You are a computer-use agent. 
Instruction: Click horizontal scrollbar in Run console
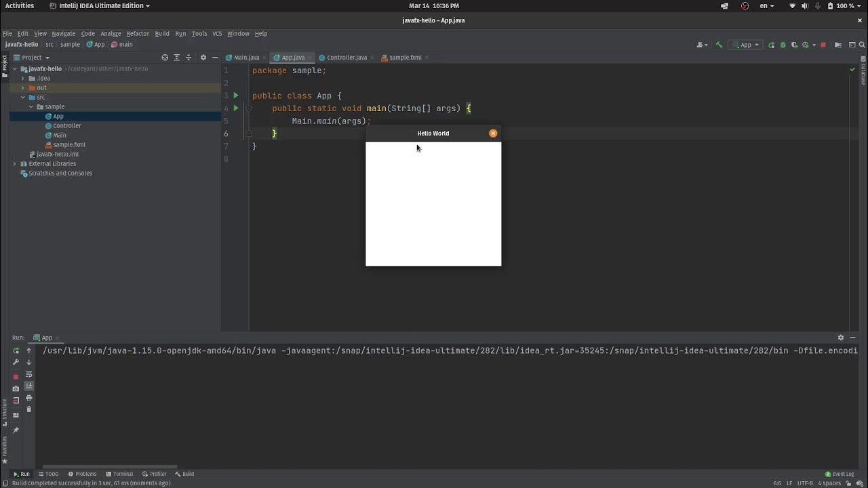click(110, 467)
